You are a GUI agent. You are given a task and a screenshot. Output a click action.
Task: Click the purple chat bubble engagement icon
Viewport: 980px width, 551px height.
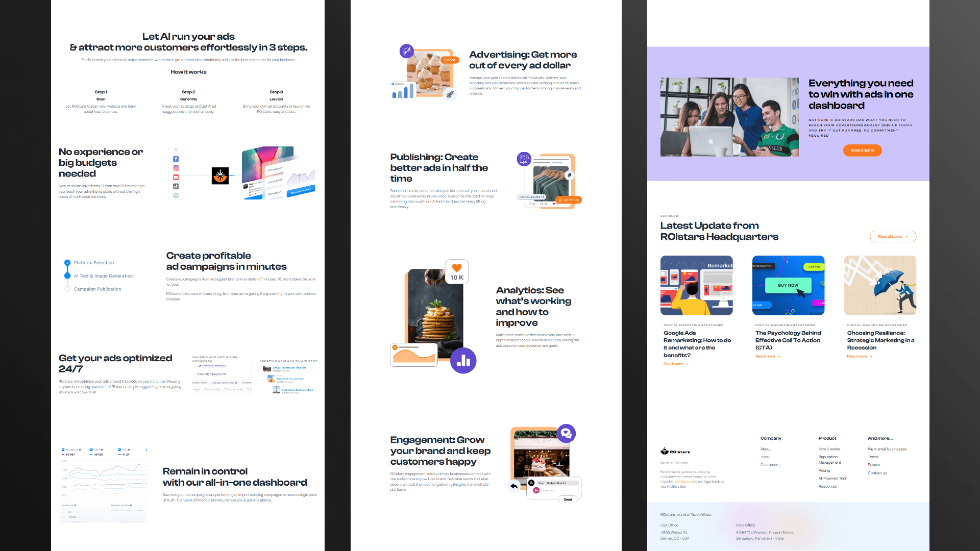(x=566, y=434)
